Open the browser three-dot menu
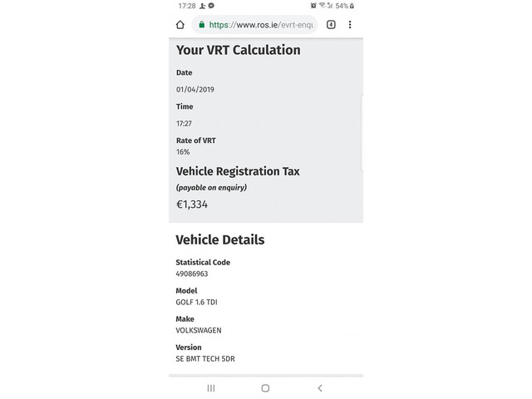 [x=350, y=25]
